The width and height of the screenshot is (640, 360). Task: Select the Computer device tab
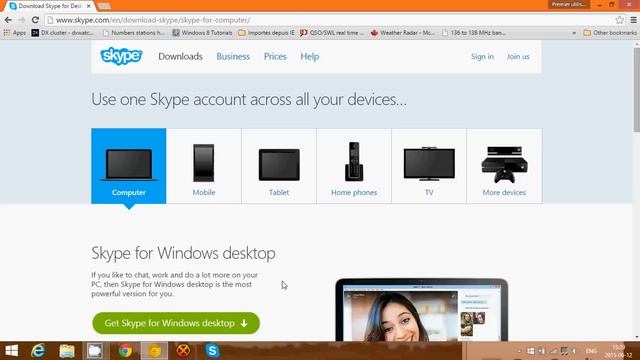pyautogui.click(x=129, y=166)
